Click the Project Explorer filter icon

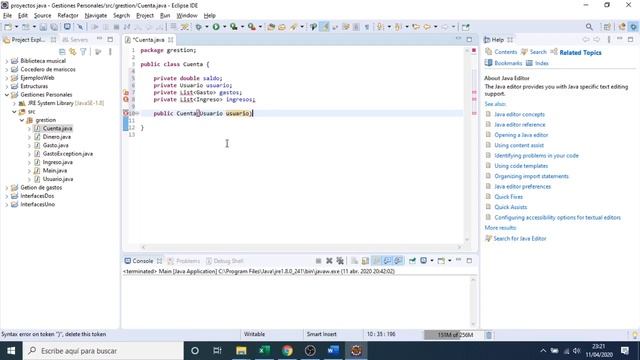[x=83, y=52]
